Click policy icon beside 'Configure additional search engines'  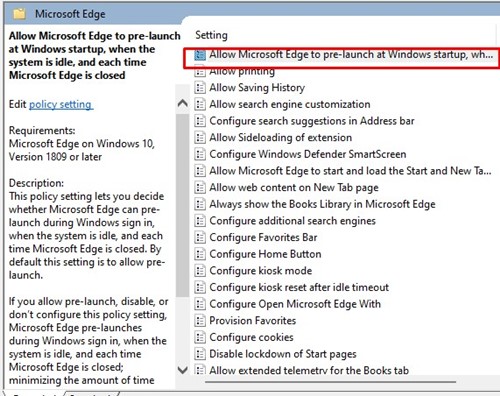(x=200, y=221)
